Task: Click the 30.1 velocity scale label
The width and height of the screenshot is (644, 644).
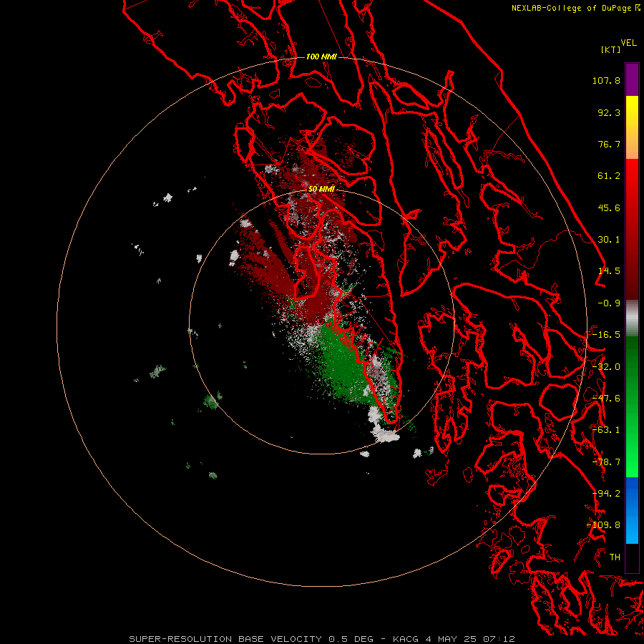Action: pos(609,240)
